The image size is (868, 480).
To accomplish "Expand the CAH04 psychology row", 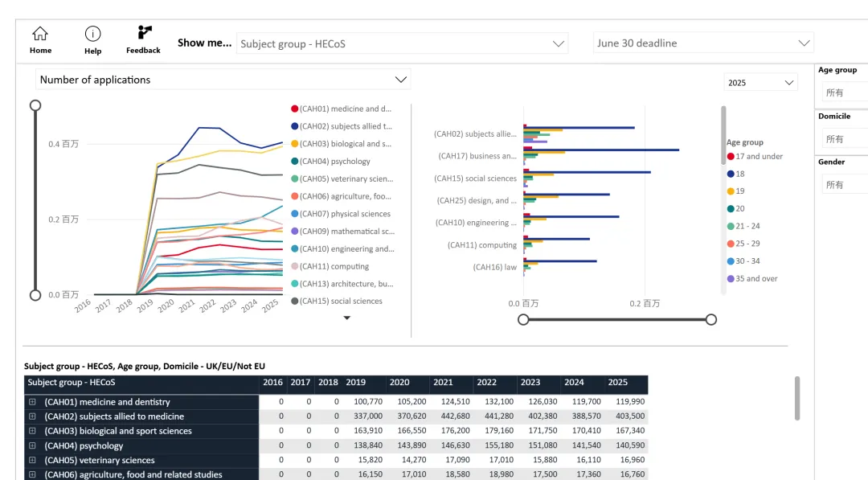I will pyautogui.click(x=32, y=445).
